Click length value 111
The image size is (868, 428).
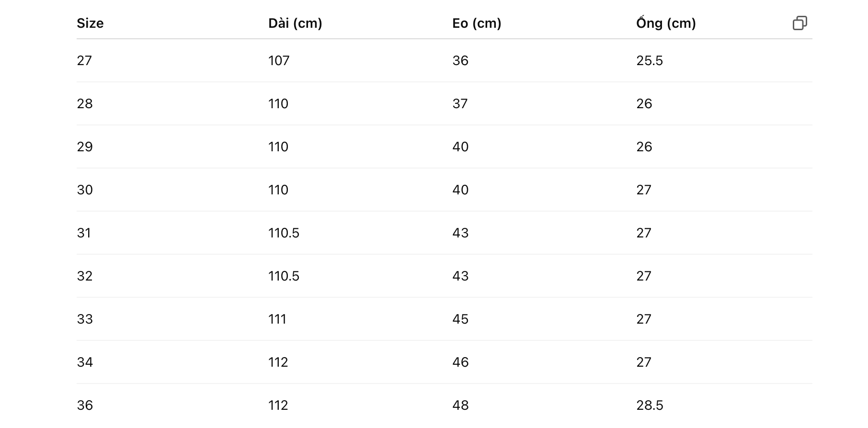(x=277, y=319)
